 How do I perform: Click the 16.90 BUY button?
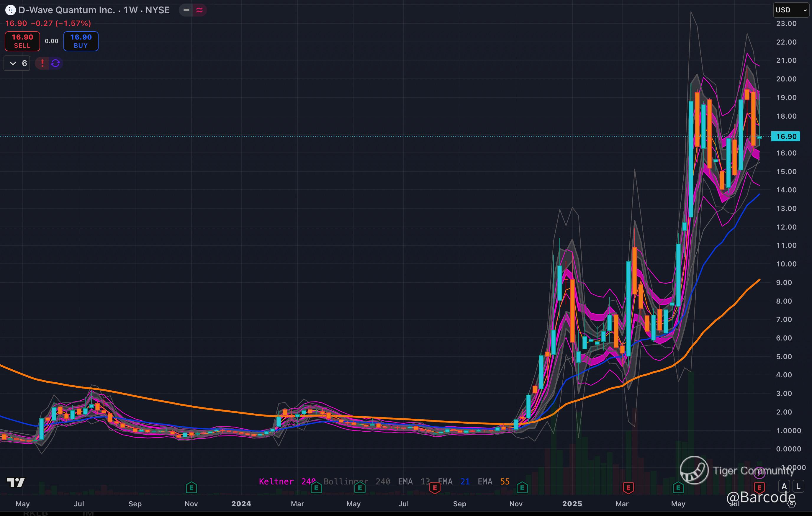tap(81, 41)
